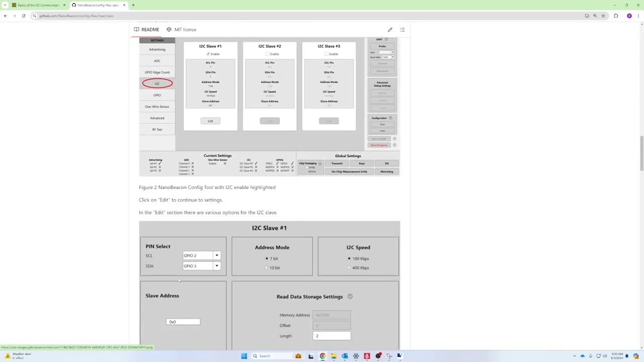This screenshot has width=644, height=362.
Task: Click the Keys button in Global Settings
Action: click(362, 163)
